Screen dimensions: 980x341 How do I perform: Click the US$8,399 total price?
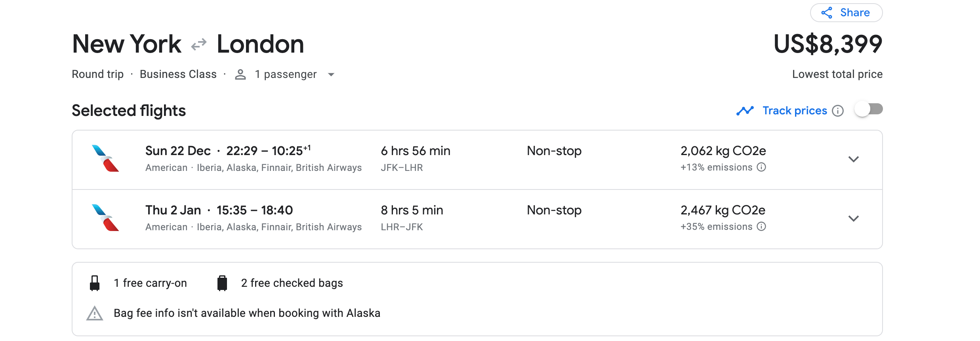pos(827,44)
